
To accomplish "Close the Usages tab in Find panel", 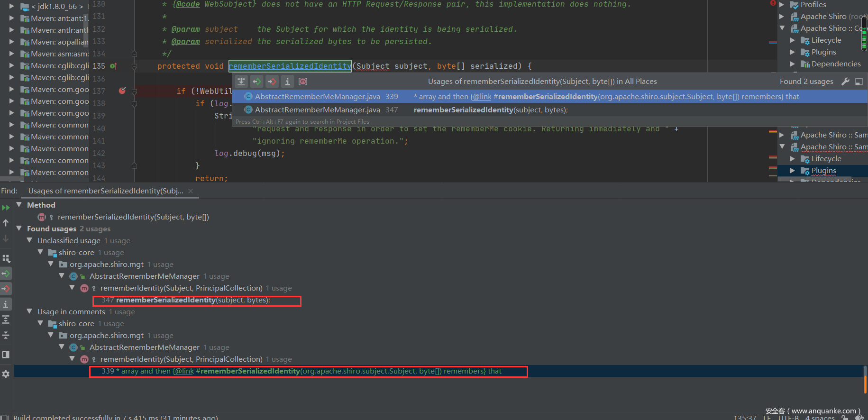I will pos(191,191).
